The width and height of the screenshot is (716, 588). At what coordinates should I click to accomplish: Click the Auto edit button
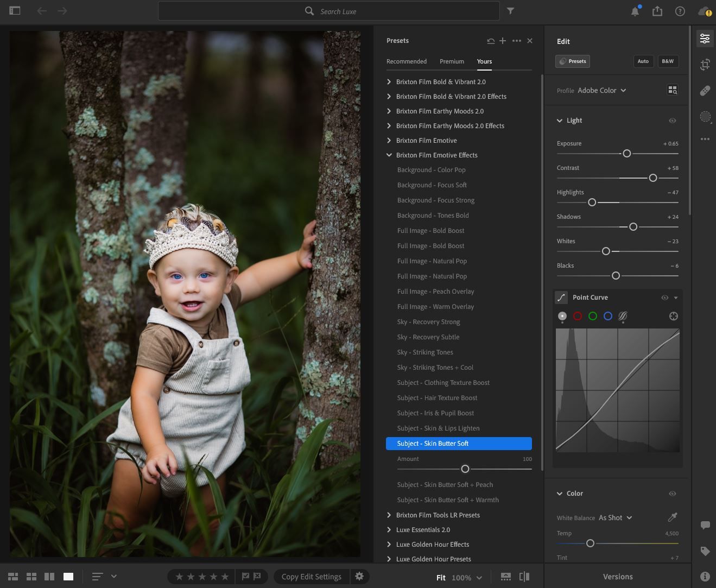[643, 61]
